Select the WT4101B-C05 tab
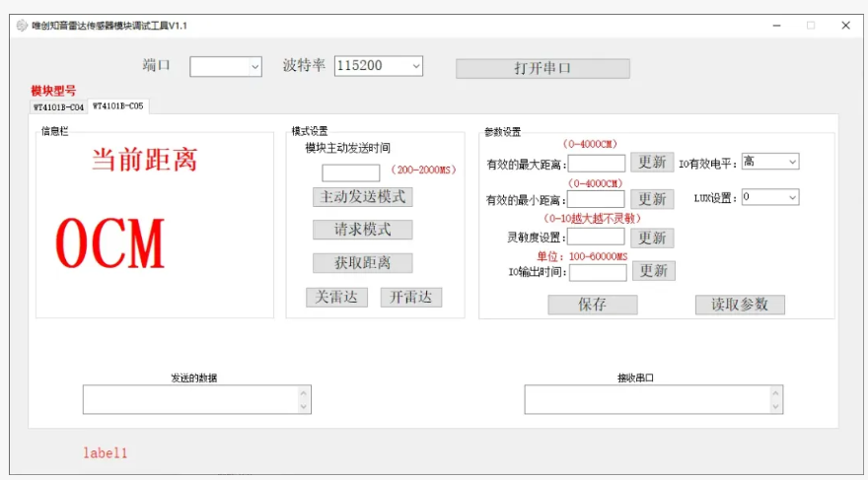Screen dimensions: 868x480 (x=117, y=105)
